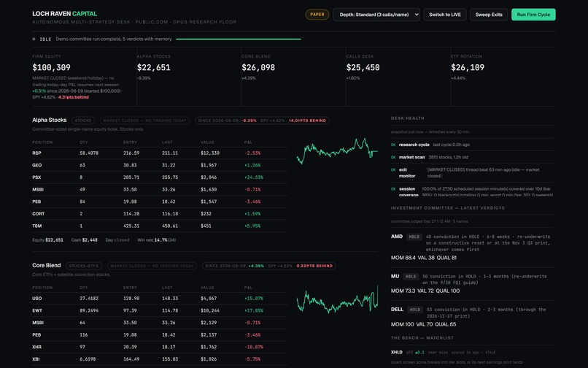Select the Firm Equity $100,309 value
This screenshot has height=368, width=588.
click(51, 68)
